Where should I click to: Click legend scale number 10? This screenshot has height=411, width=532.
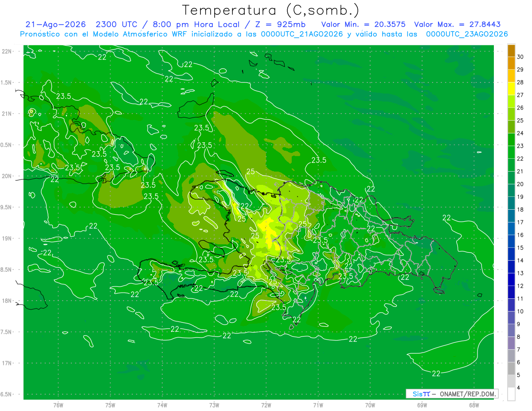pos(520,312)
